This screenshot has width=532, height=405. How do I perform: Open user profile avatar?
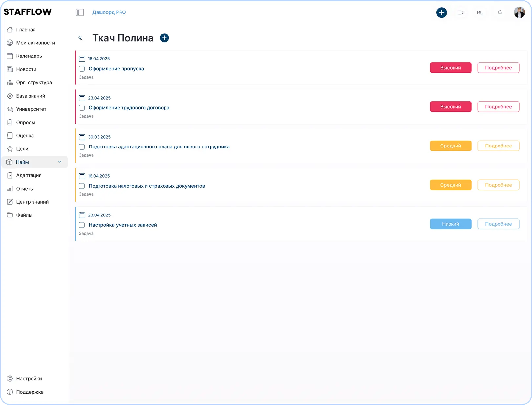(x=519, y=12)
